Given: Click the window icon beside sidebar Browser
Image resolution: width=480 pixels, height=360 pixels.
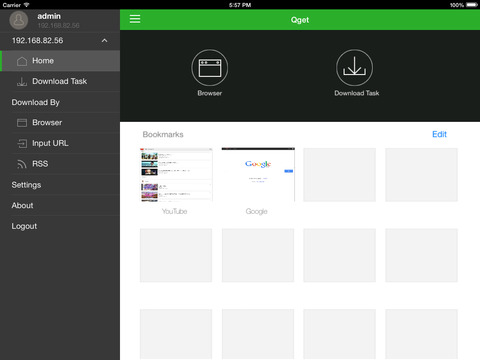Looking at the screenshot, I should tap(22, 123).
